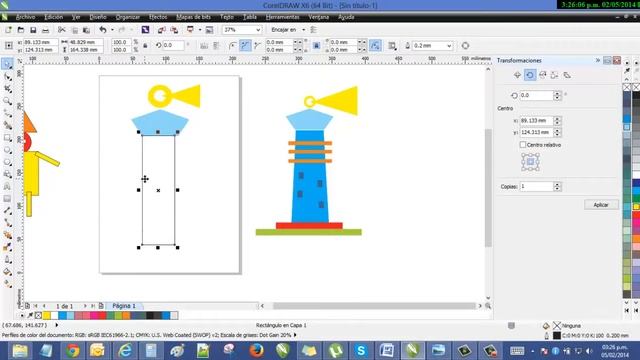Open the Ventana menu
The height and width of the screenshot is (360, 640).
pos(318,17)
